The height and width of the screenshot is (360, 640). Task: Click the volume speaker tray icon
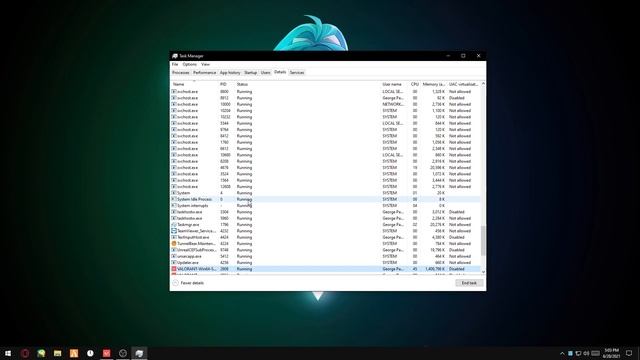[587, 353]
